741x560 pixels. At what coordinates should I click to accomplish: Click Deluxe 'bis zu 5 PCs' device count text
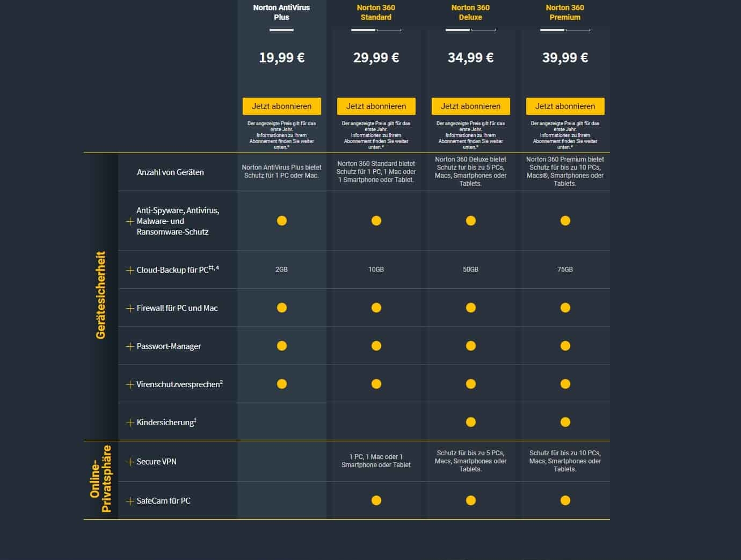[x=470, y=171]
